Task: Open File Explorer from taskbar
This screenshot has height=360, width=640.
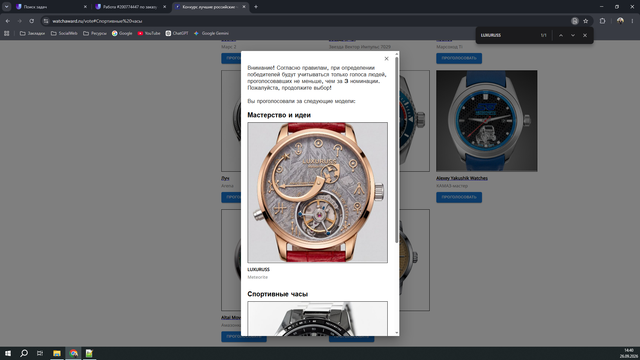Action: coord(57,353)
